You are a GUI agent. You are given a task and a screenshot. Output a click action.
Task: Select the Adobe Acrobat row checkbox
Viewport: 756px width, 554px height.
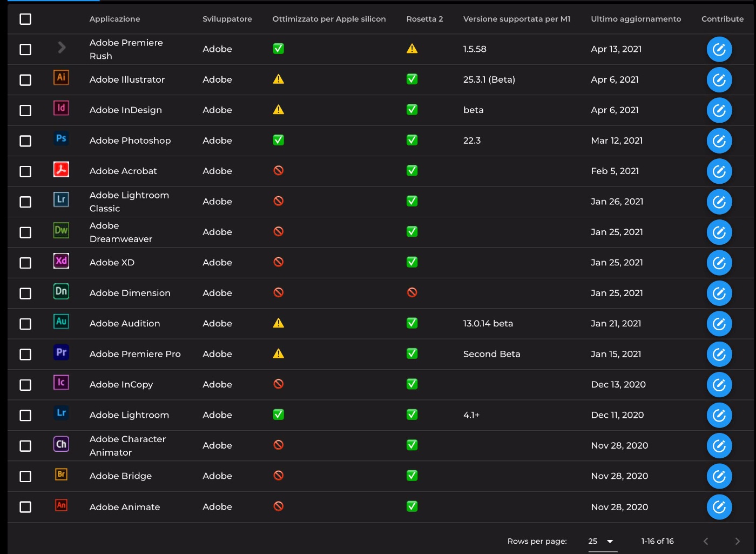(25, 171)
